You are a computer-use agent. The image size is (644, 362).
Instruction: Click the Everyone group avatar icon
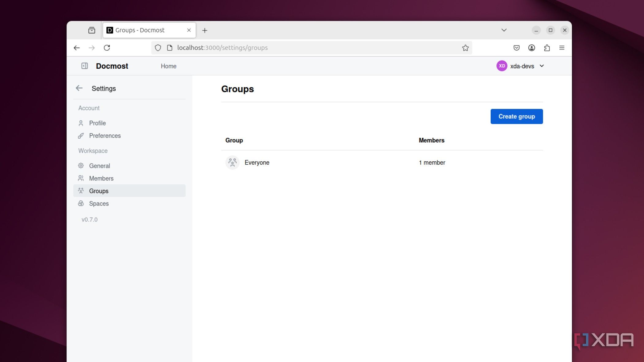tap(232, 163)
